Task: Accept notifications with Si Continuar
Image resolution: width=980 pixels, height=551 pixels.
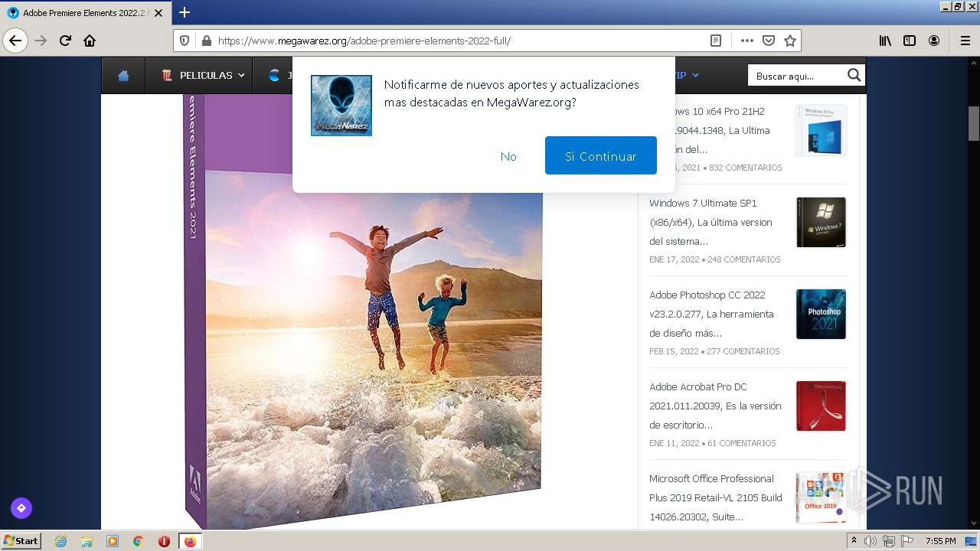Action: 601,155
